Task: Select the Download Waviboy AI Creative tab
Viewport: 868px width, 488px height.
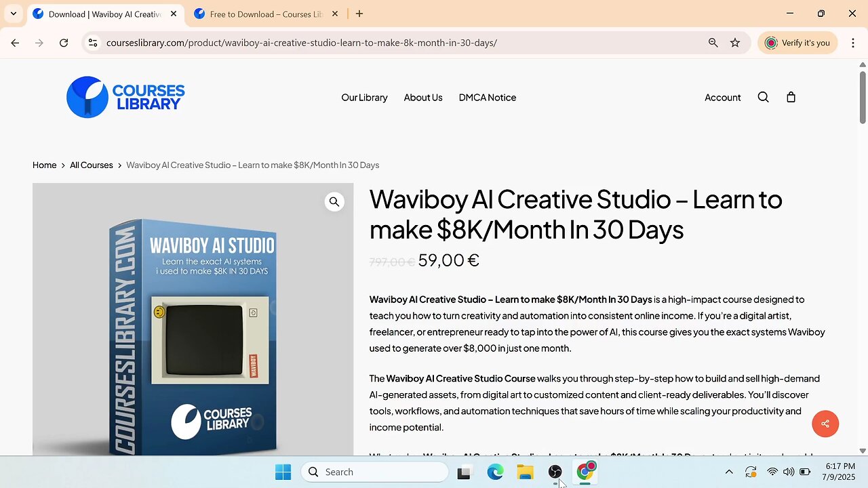Action: pyautogui.click(x=104, y=14)
